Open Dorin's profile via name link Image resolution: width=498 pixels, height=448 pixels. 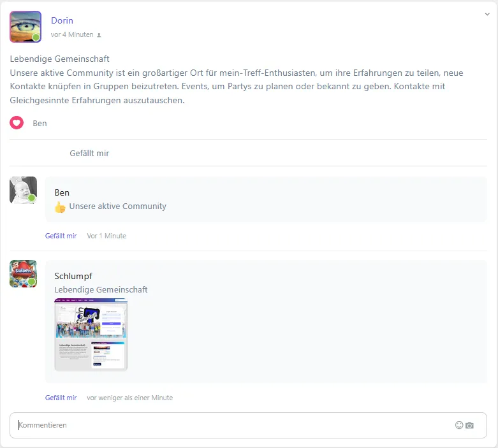click(x=62, y=20)
